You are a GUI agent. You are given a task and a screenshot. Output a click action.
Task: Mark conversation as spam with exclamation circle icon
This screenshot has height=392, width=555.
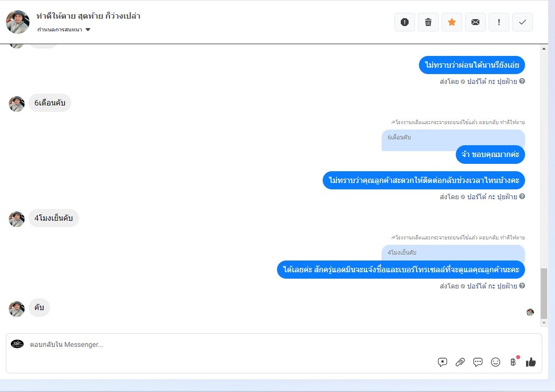coord(405,22)
